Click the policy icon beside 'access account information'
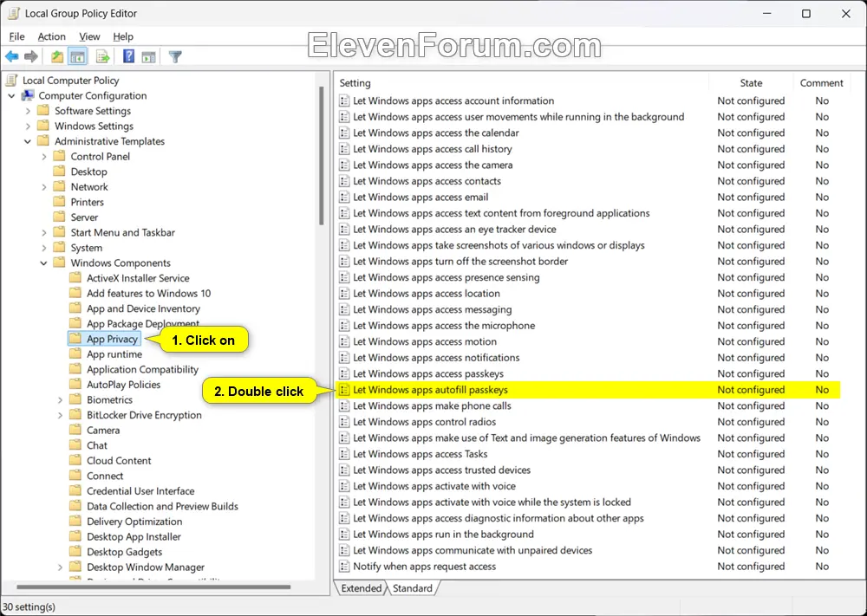This screenshot has width=867, height=616. (344, 101)
